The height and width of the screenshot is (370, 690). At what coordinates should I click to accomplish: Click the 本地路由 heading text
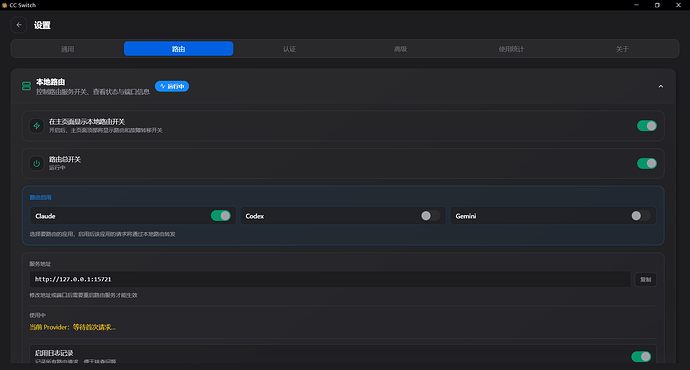[x=51, y=82]
